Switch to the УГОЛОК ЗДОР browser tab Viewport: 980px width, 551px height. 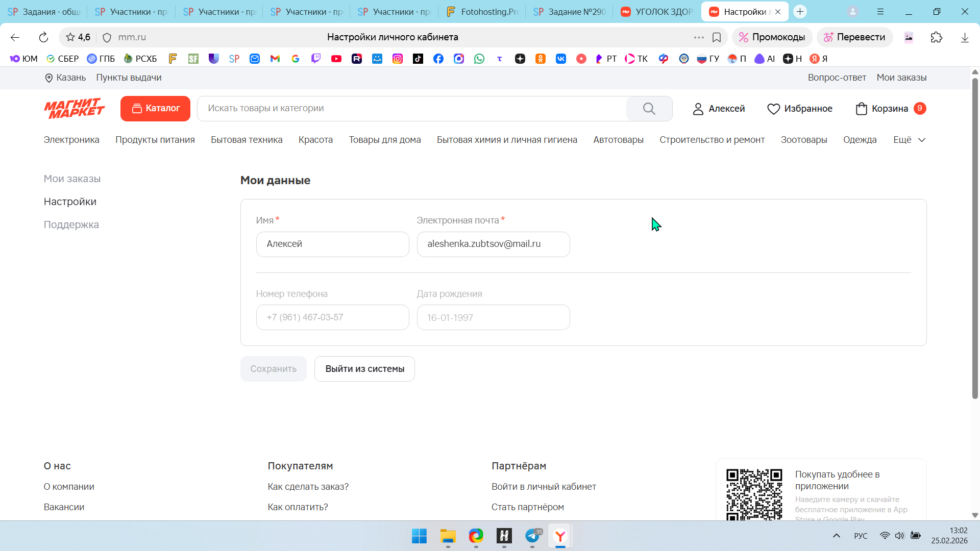tap(657, 12)
